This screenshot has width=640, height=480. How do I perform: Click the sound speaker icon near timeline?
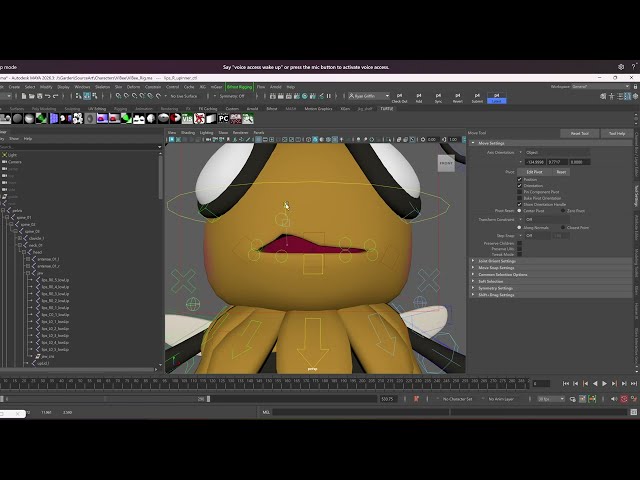pos(614,399)
